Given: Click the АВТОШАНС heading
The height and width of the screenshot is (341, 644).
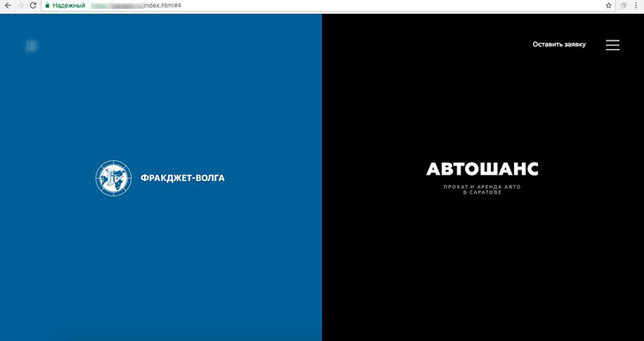Looking at the screenshot, I should (482, 169).
